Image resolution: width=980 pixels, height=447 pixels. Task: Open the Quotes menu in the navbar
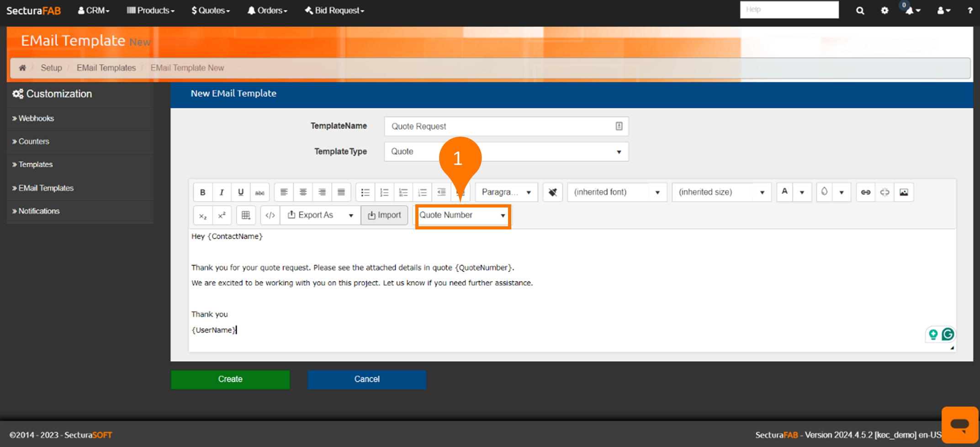tap(211, 11)
